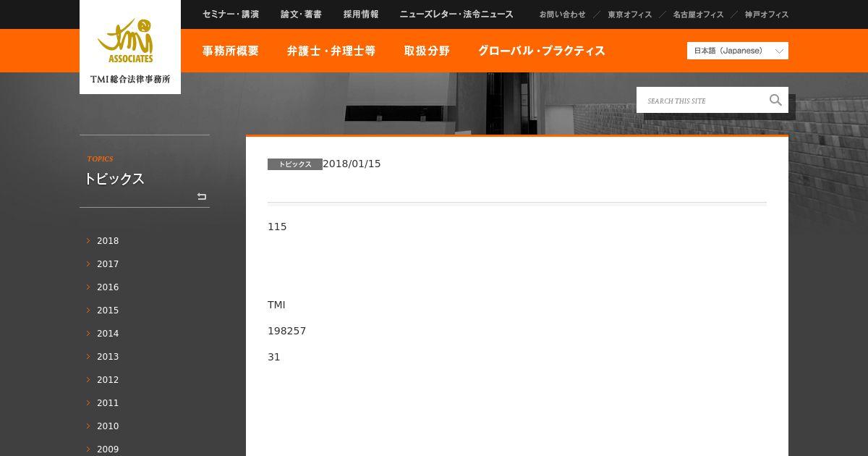Screen dimensions: 868x456
Task: Click the date 2018/01/15
Action: pyautogui.click(x=352, y=164)
